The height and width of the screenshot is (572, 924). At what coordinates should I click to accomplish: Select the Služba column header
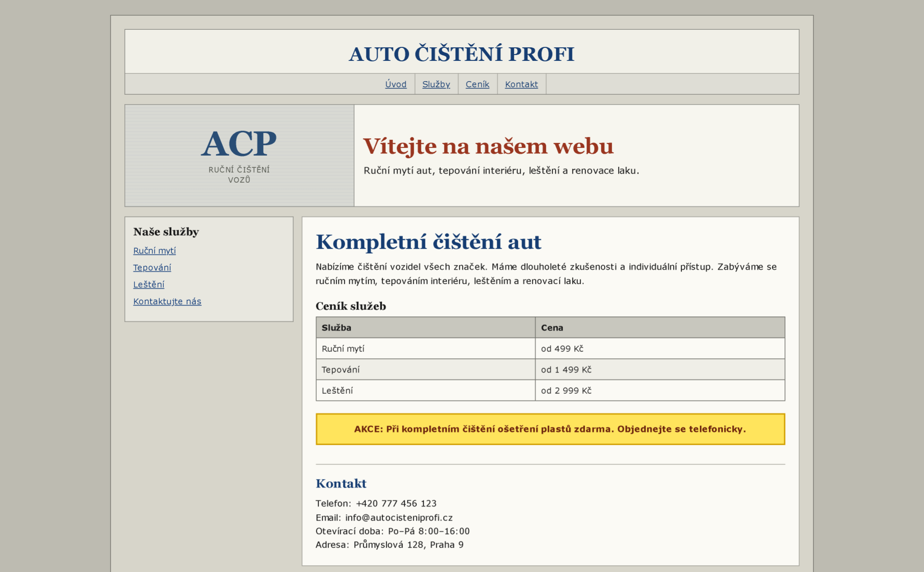click(x=425, y=328)
